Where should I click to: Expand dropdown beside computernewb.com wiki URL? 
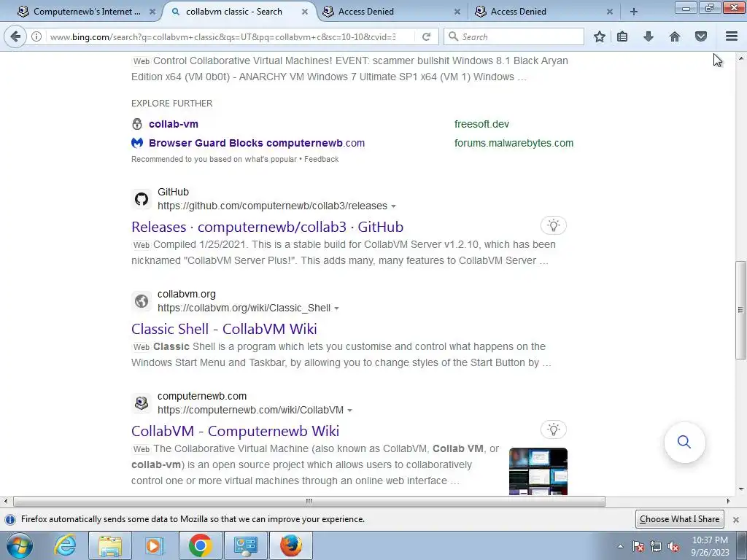[349, 410]
